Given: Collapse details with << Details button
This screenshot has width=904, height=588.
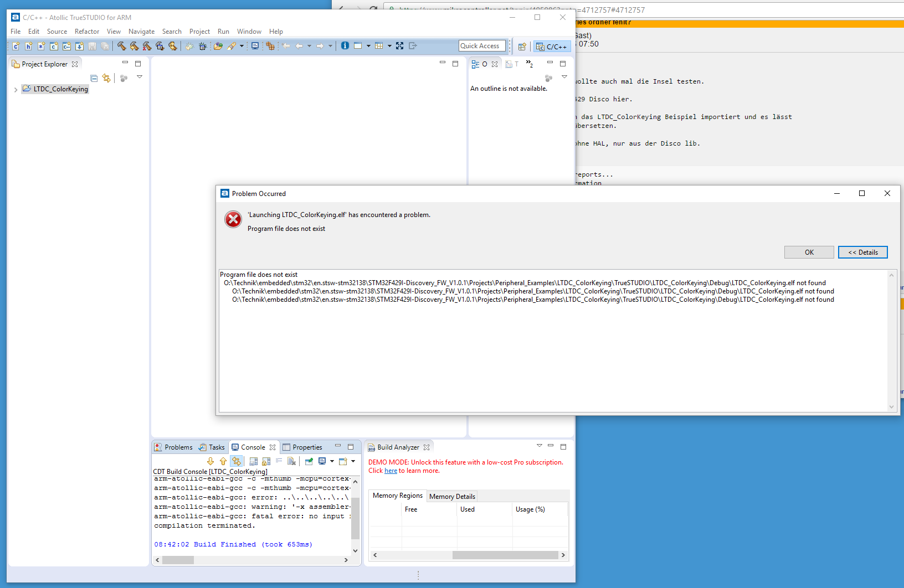Looking at the screenshot, I should tap(863, 252).
